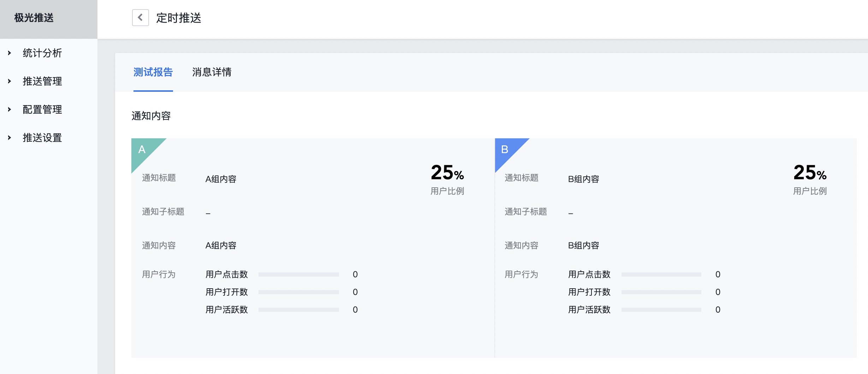
Task: Click group A 用户点击数 progress bar
Action: pos(299,275)
